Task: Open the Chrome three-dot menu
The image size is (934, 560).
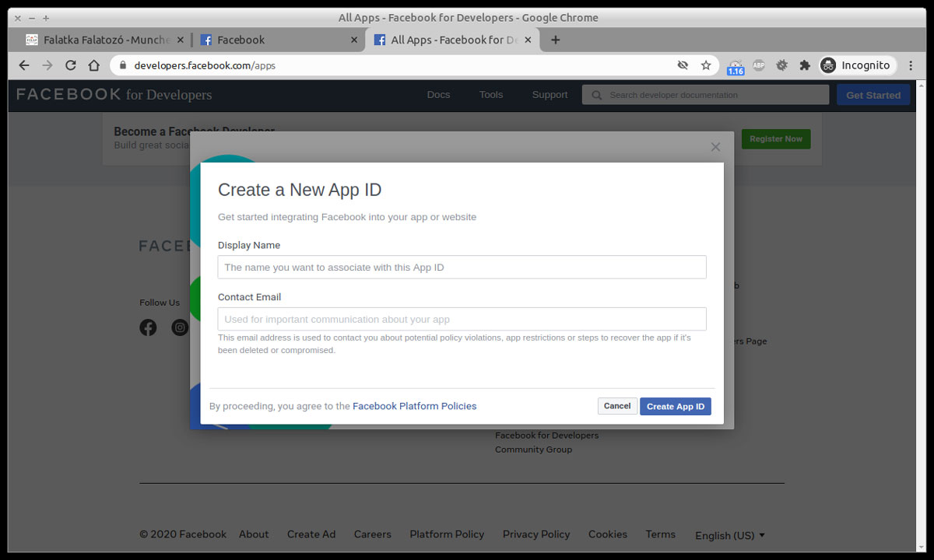Action: 911,65
